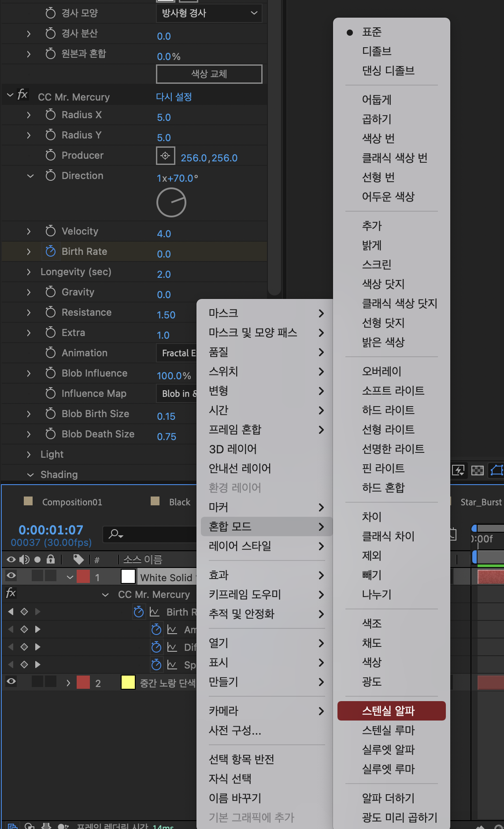Screen dimensions: 504x829
Task: Toggle the layer switches pane icon at the bottom left
Action: point(13,825)
